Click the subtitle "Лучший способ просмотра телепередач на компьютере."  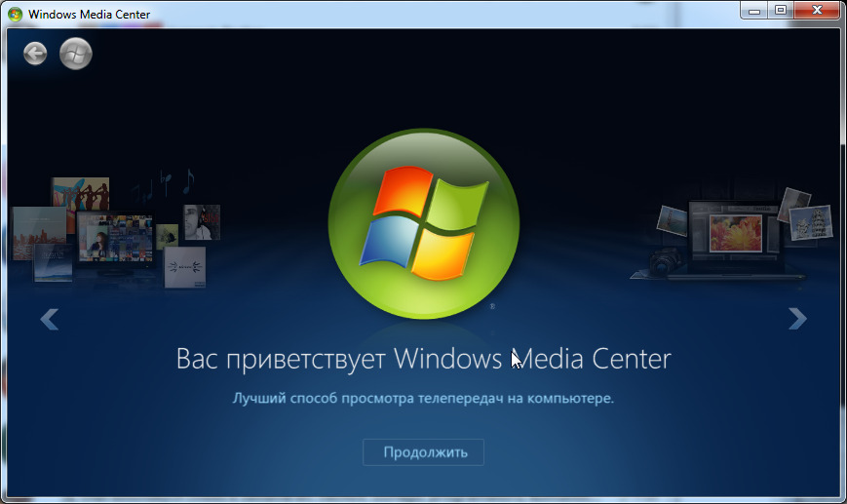[423, 399]
